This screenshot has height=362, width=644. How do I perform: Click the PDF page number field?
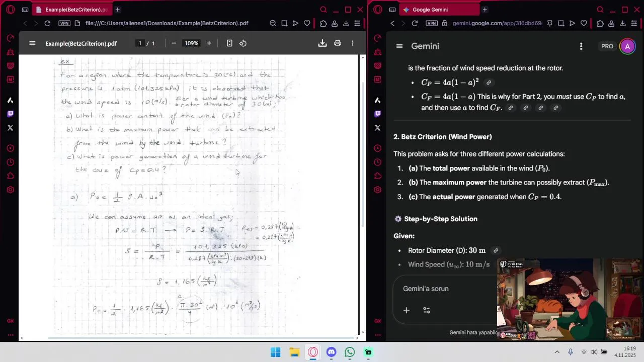point(140,43)
